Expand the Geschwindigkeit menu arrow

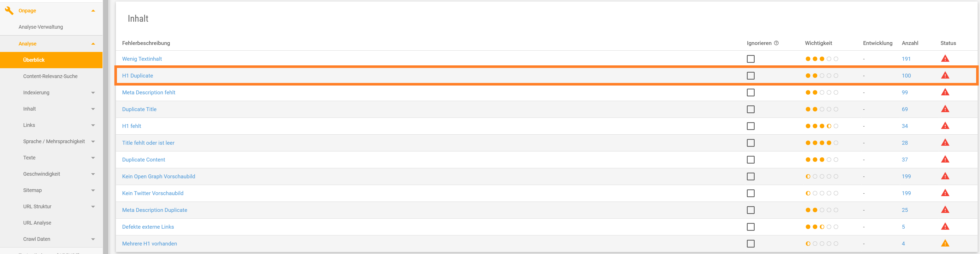point(93,174)
